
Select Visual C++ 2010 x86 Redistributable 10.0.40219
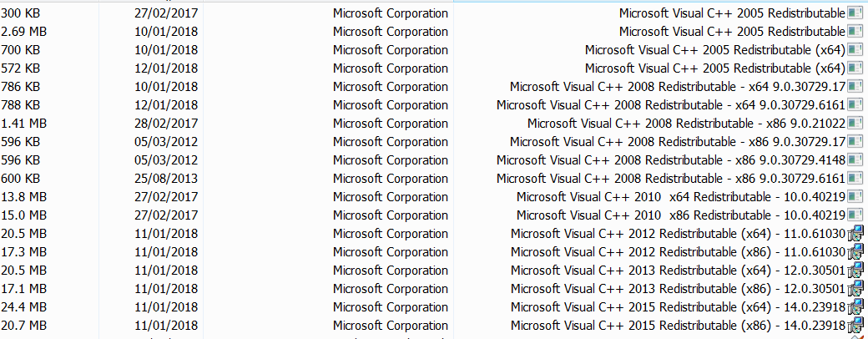pyautogui.click(x=681, y=215)
